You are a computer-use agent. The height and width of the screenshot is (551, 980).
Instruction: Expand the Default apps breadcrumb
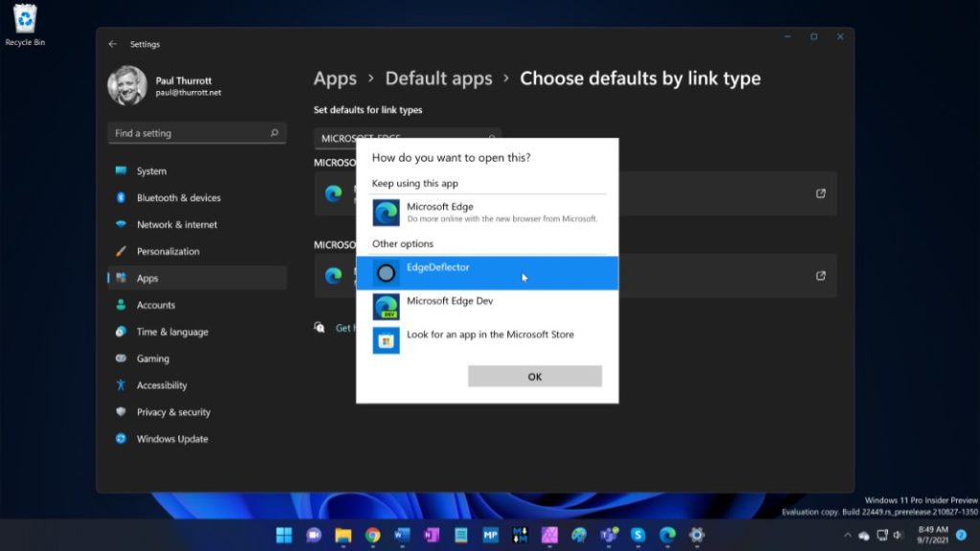pos(438,78)
